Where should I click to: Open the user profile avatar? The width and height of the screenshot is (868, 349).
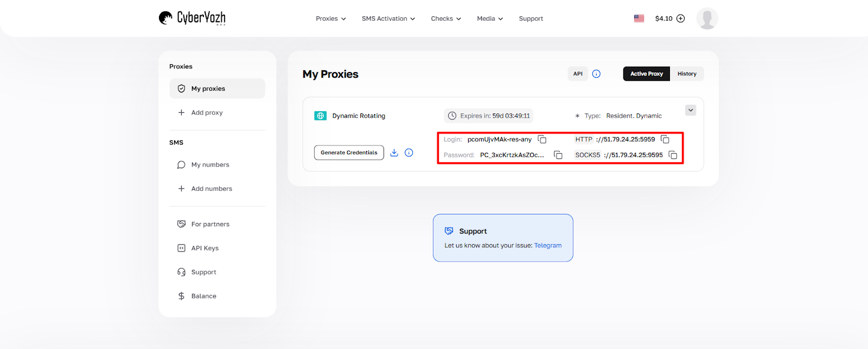coord(707,18)
